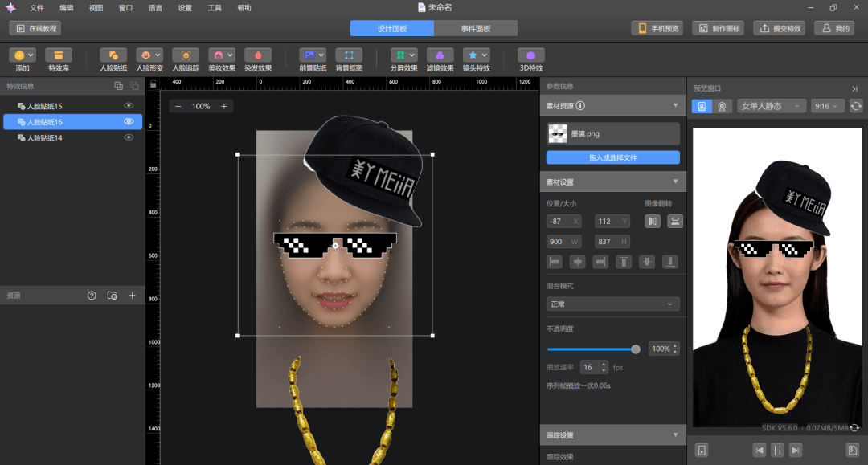Click the plus icon to add a resource
This screenshot has width=868, height=465.
click(x=133, y=296)
